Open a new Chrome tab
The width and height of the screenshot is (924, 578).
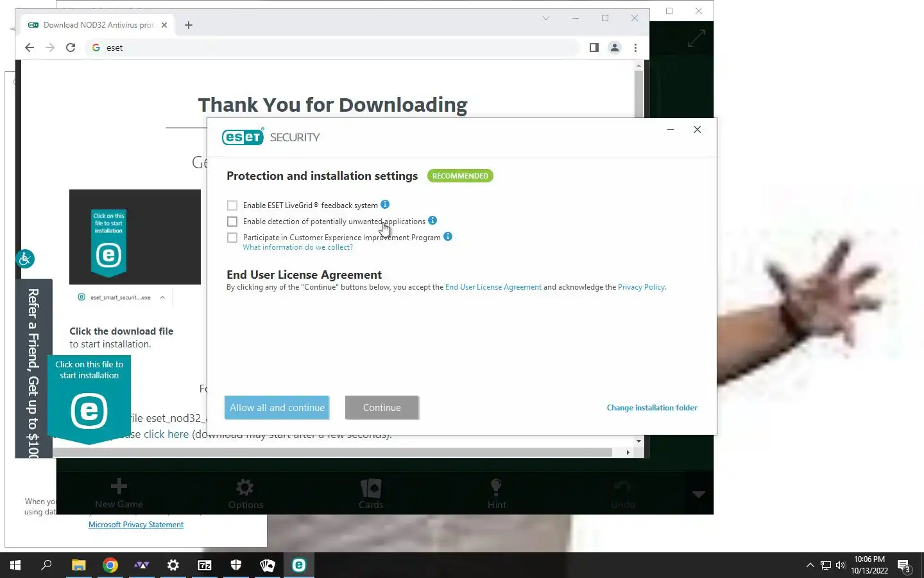coord(189,25)
